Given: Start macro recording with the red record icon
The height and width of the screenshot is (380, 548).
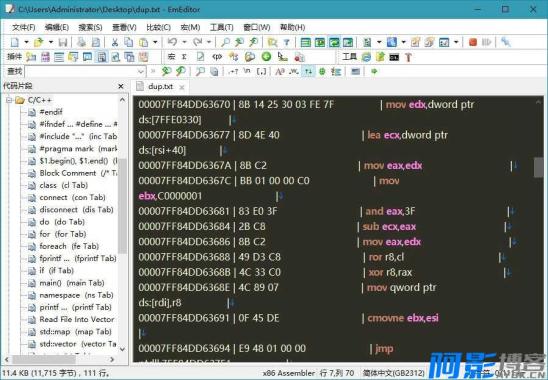Looking at the screenshot, I should (473, 42).
